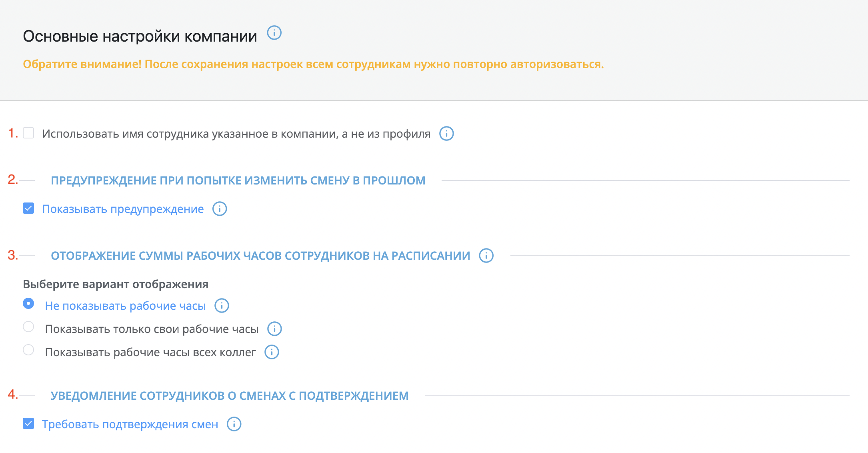The height and width of the screenshot is (453, 868).
Task: Click info icon for 'Показывать только свои рабочие часы'
Action: 274,329
